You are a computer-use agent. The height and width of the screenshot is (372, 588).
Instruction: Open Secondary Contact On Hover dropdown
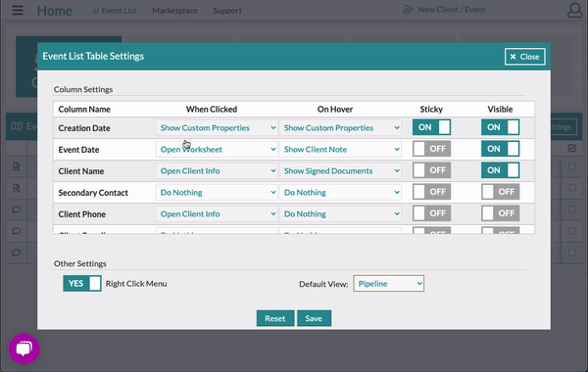click(x=340, y=192)
